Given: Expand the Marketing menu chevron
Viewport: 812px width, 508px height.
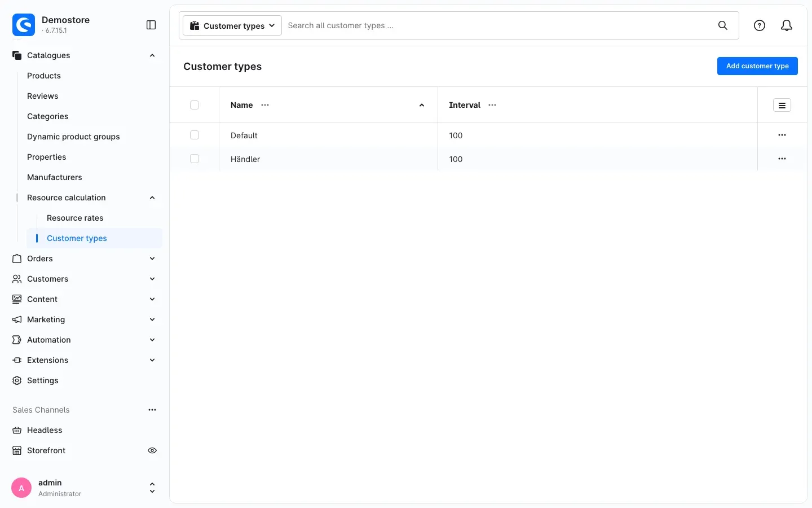Looking at the screenshot, I should pos(152,319).
